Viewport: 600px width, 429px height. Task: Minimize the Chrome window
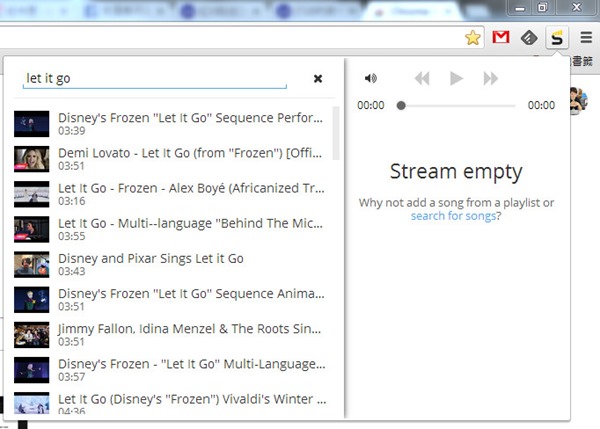click(520, 8)
